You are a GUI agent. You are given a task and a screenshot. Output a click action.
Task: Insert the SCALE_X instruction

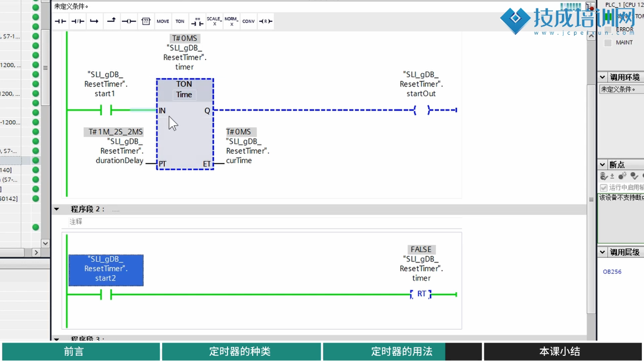click(x=214, y=21)
